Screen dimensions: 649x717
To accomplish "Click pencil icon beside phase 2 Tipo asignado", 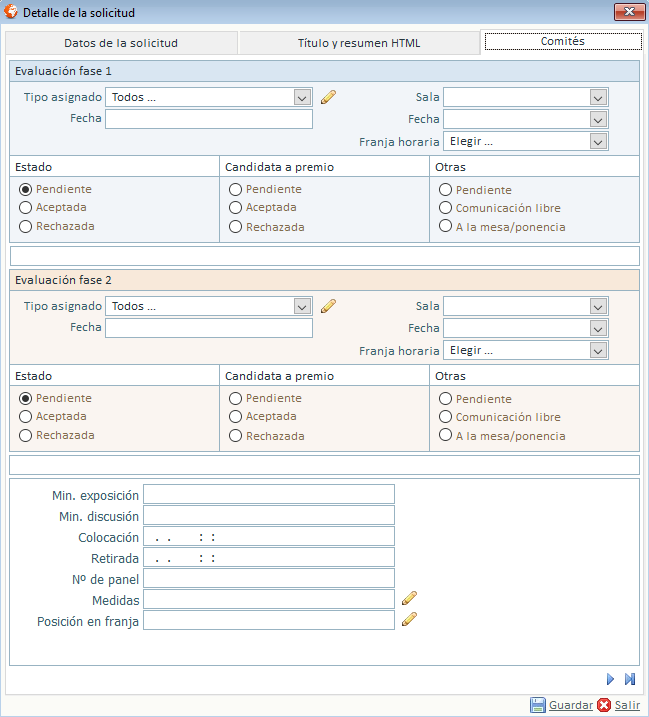I will 328,306.
